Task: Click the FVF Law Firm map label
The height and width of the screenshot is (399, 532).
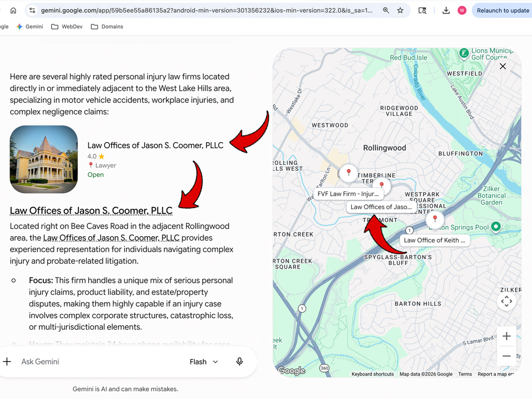Action: click(x=348, y=194)
